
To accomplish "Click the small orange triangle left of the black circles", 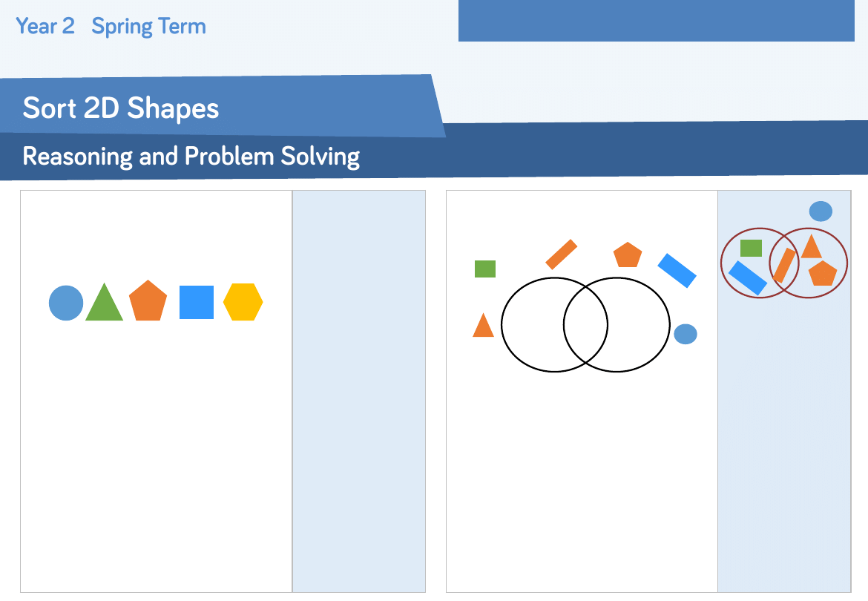I will tap(483, 326).
